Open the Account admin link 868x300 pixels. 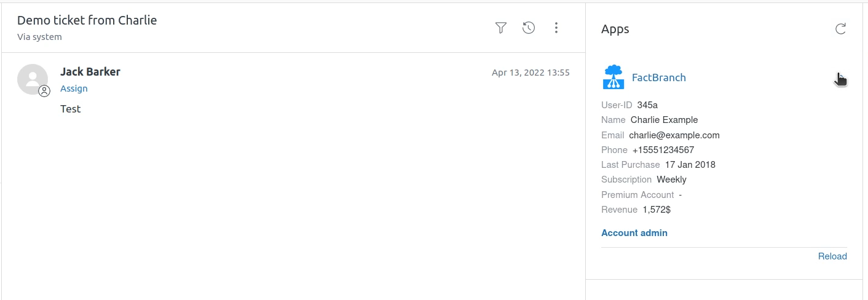pos(634,233)
